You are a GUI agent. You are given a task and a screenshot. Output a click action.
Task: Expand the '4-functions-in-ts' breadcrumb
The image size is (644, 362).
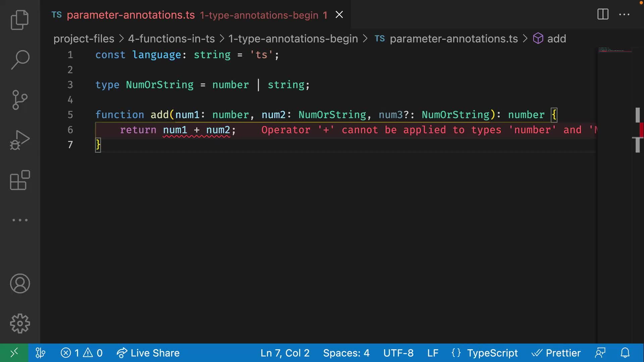(x=171, y=39)
